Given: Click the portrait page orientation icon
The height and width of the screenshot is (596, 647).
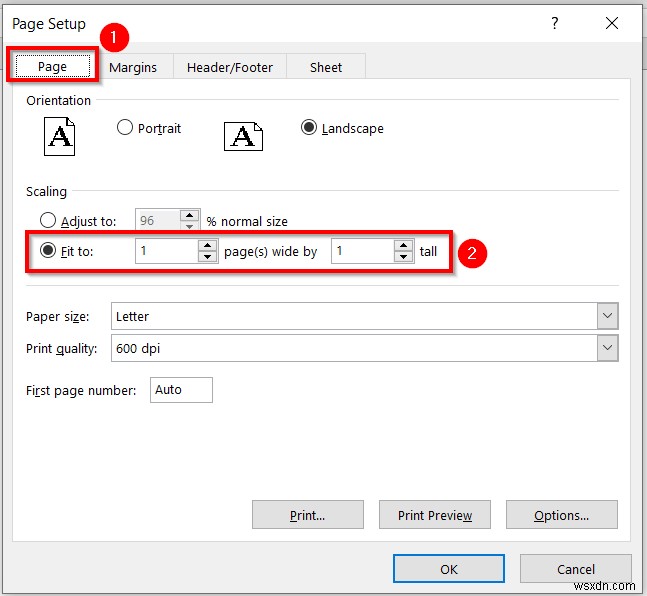Looking at the screenshot, I should point(59,136).
